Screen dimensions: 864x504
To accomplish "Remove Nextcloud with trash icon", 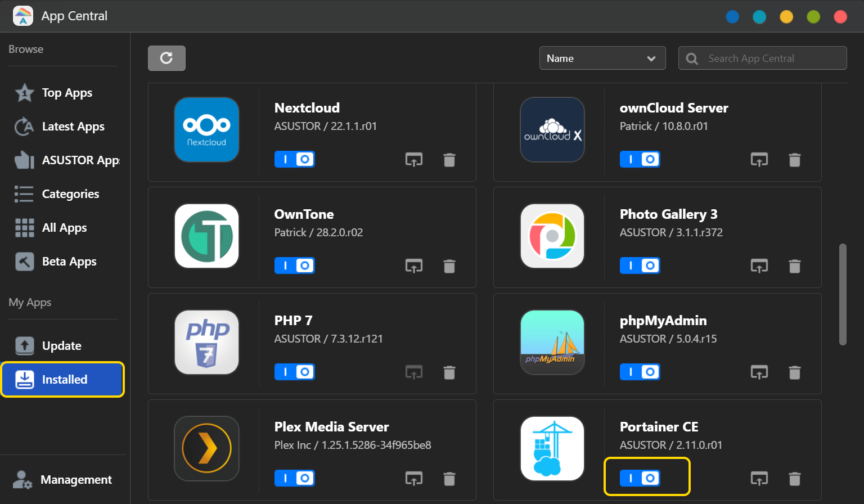I will [449, 160].
